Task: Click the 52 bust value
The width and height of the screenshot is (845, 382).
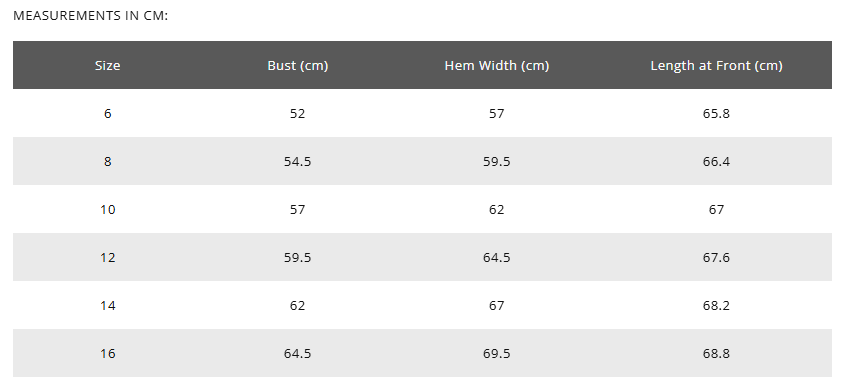Action: [297, 113]
